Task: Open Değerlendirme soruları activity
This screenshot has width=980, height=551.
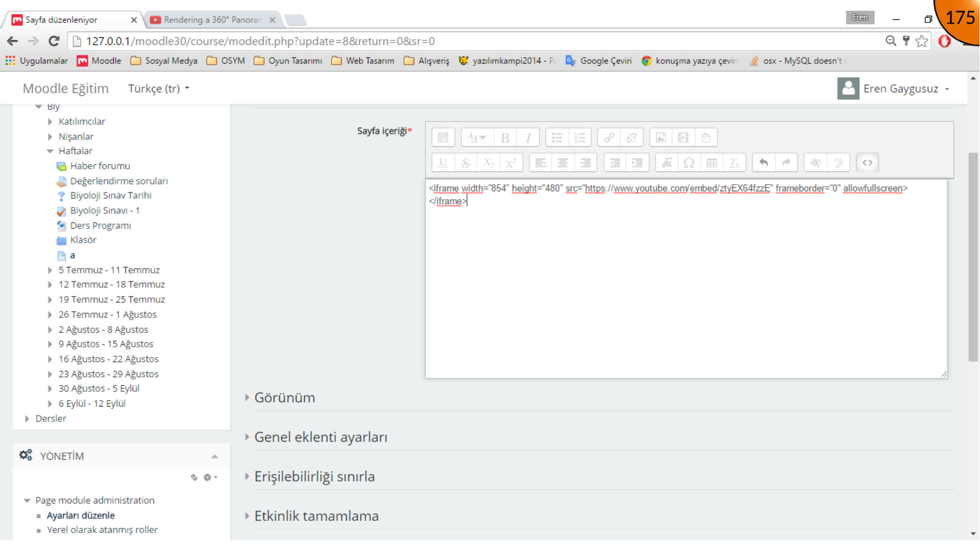Action: pos(119,181)
